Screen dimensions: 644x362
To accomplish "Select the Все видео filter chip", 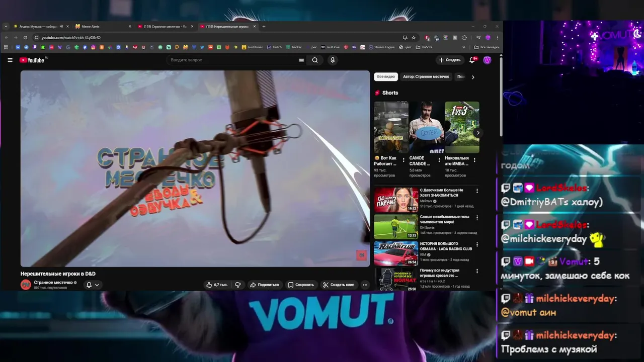I will pyautogui.click(x=386, y=77).
